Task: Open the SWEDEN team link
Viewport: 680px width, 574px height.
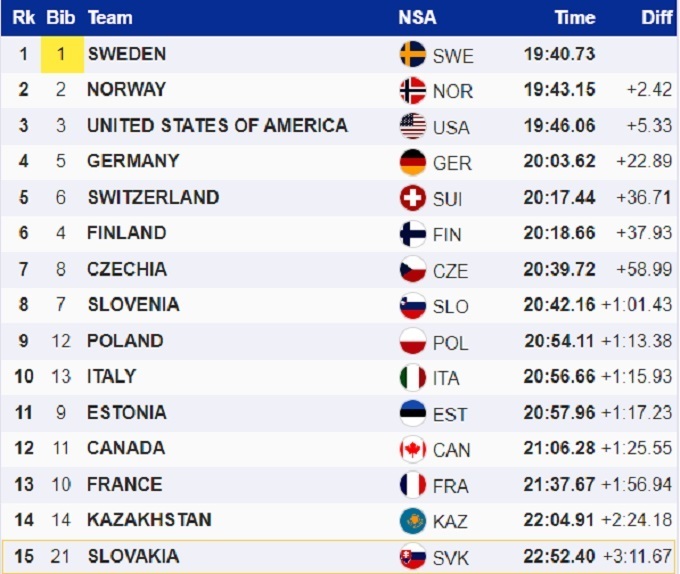Action: point(127,54)
